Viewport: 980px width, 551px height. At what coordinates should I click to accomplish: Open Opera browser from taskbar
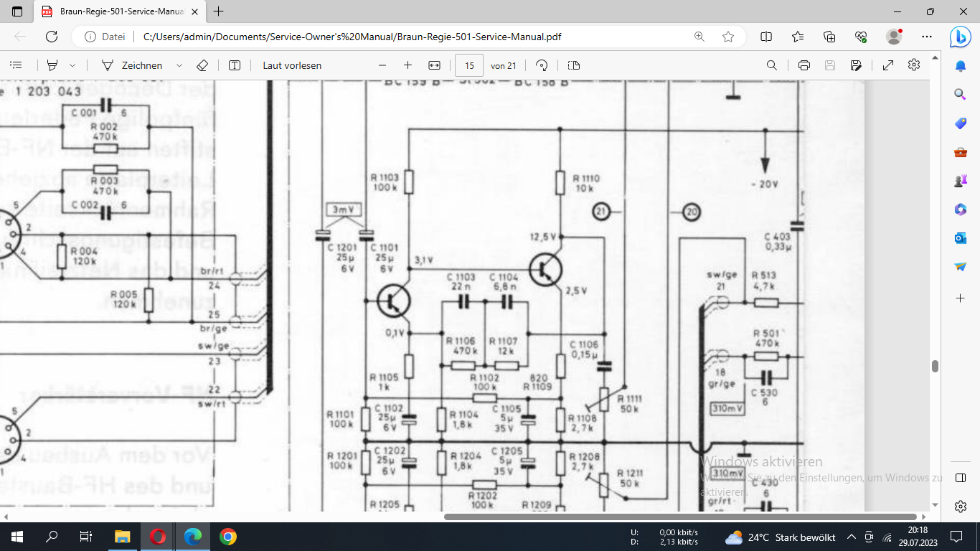(x=158, y=537)
